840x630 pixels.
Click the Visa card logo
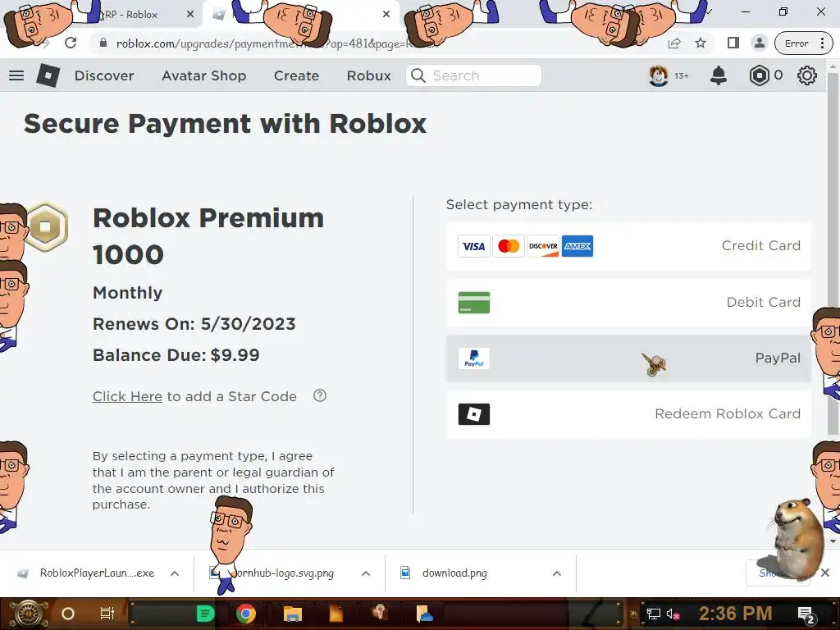(x=473, y=246)
